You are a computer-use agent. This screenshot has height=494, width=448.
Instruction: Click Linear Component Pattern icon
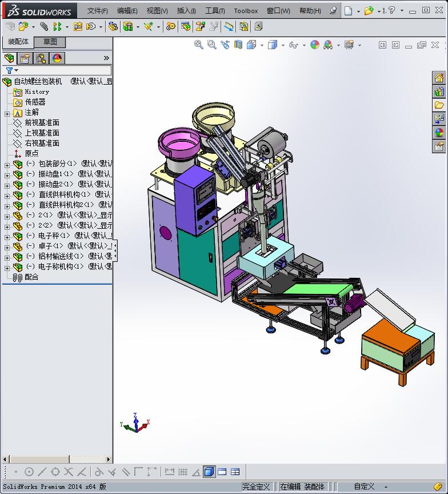[57, 26]
